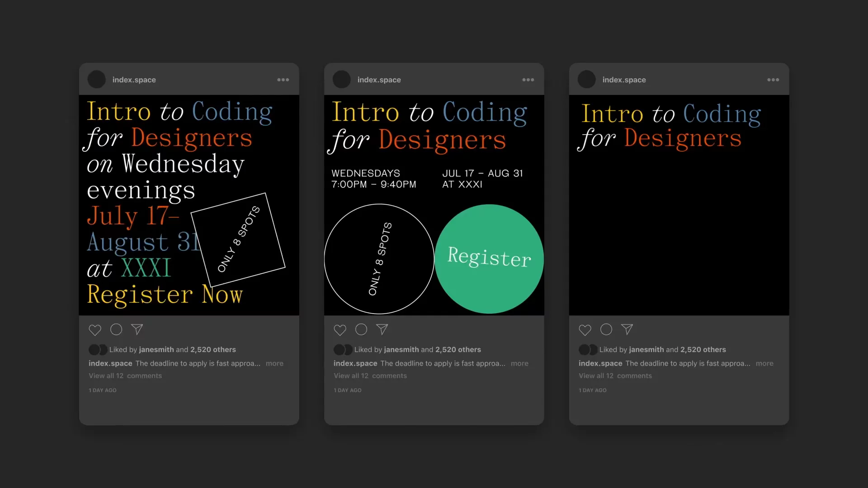The height and width of the screenshot is (488, 868).
Task: Share the middle post via send icon
Action: [x=382, y=329]
